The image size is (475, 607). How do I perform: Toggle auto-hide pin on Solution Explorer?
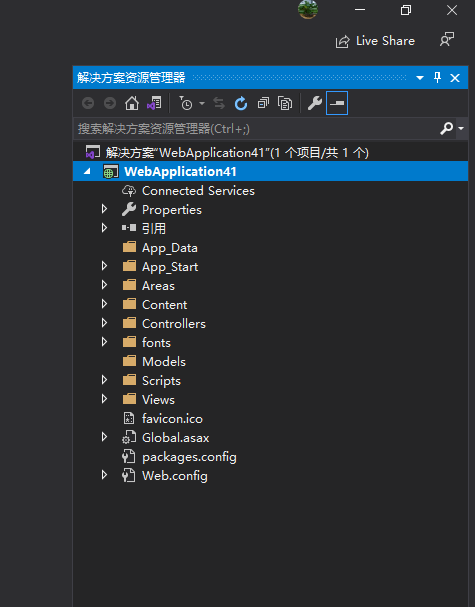pyautogui.click(x=437, y=77)
